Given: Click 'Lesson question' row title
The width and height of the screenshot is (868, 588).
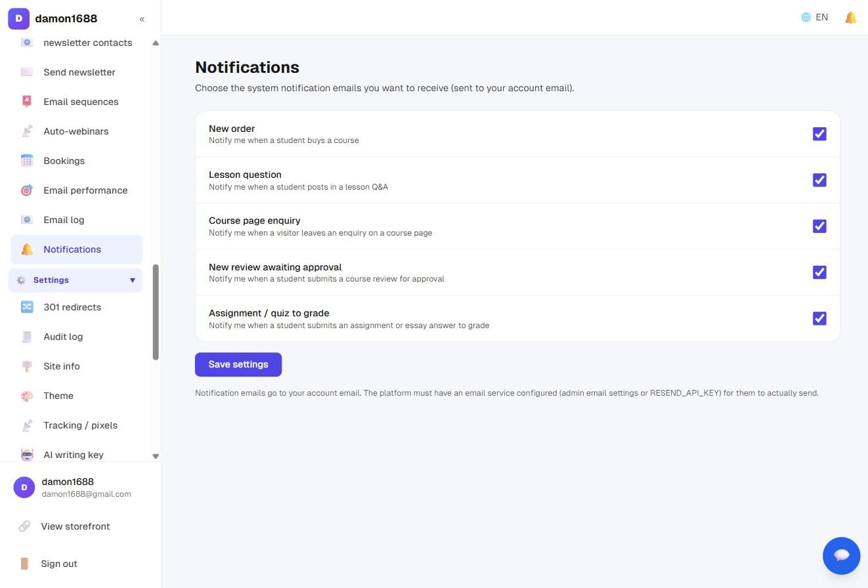Looking at the screenshot, I should pos(245,175).
